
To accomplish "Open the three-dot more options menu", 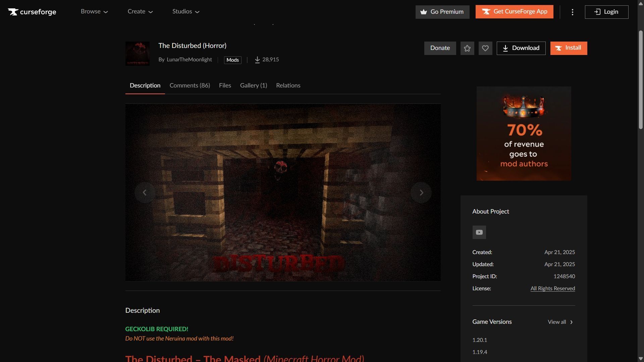I will (x=572, y=12).
